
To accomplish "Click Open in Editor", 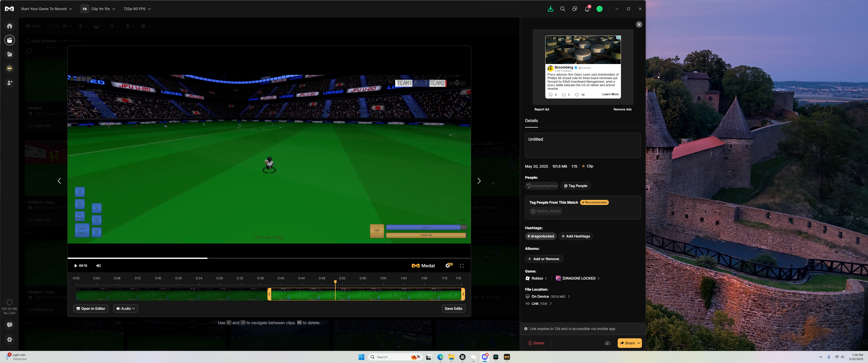I will coord(91,309).
